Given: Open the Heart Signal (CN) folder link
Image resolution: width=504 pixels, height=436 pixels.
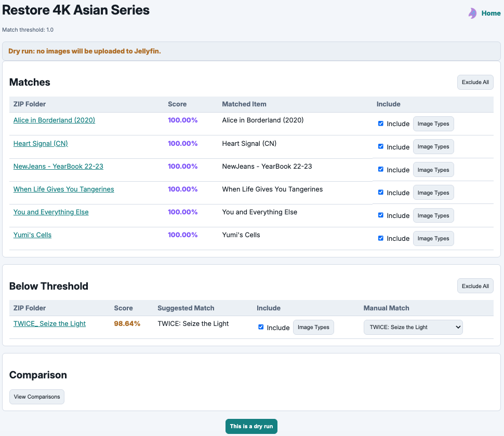Looking at the screenshot, I should [x=41, y=143].
